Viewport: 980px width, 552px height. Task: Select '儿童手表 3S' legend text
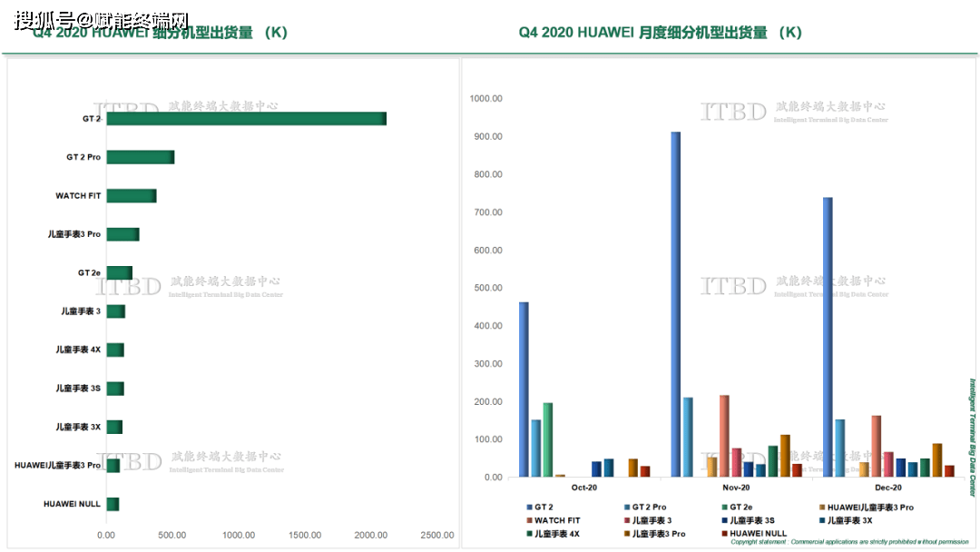tap(752, 521)
